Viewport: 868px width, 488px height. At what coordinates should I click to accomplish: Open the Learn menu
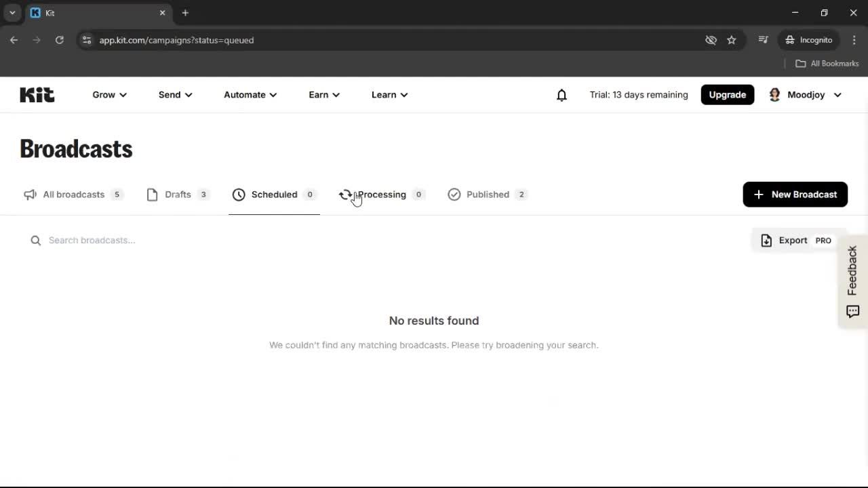[389, 95]
